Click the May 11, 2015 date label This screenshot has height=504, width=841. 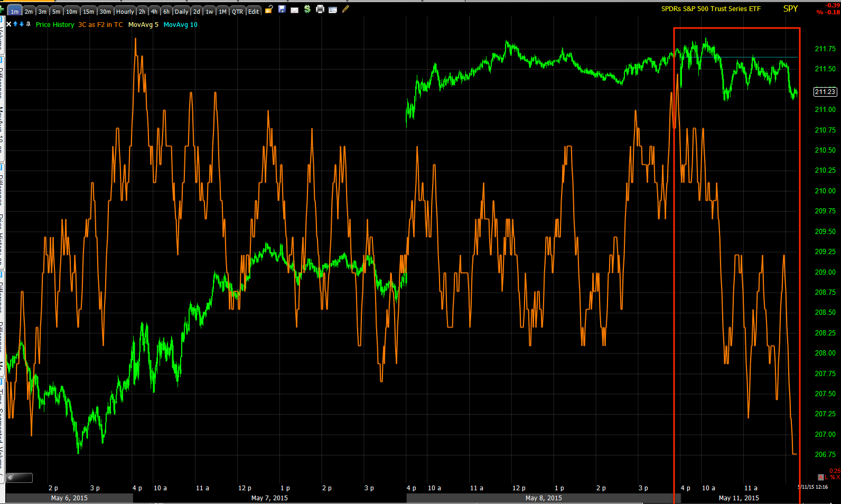(x=739, y=498)
